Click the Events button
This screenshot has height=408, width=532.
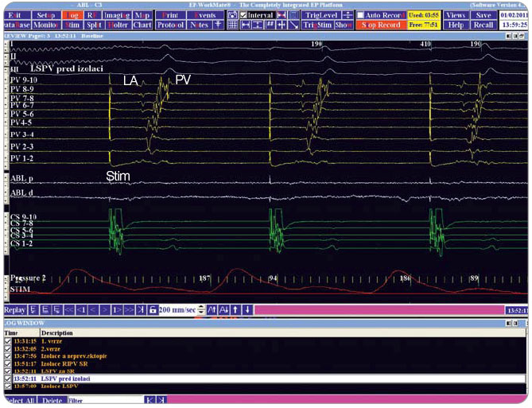pos(205,15)
